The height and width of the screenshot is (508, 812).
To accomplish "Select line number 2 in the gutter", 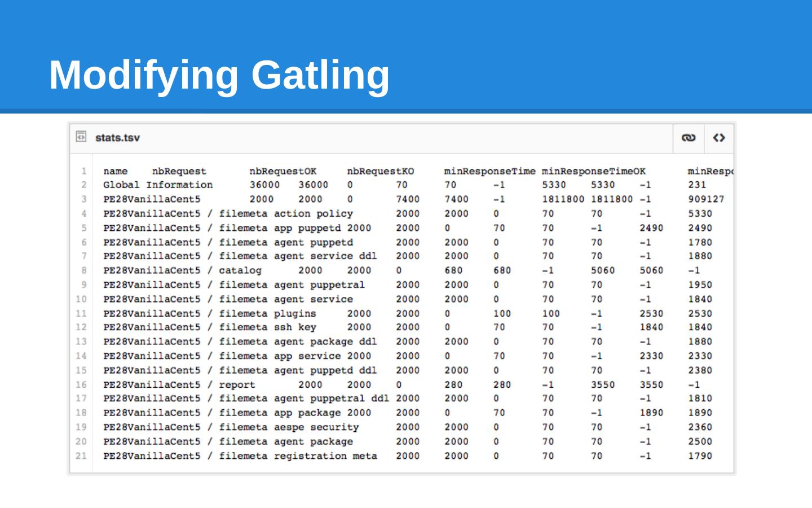I will click(x=83, y=185).
